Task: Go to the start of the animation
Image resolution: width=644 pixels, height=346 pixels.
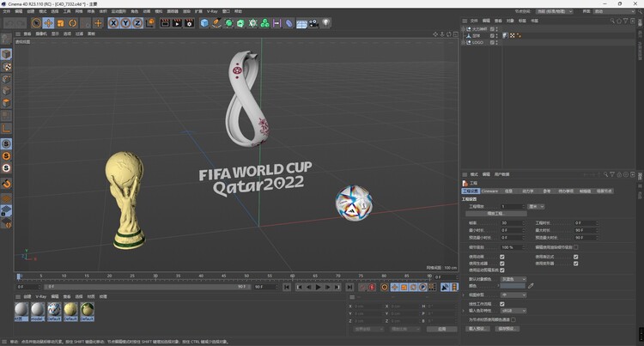Action: 287,288
